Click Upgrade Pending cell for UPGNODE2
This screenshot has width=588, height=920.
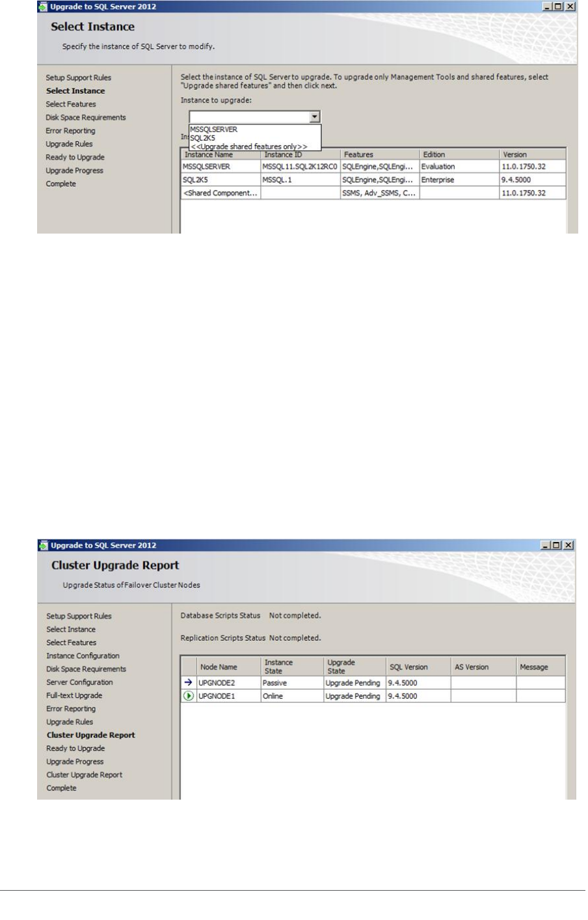pyautogui.click(x=354, y=683)
